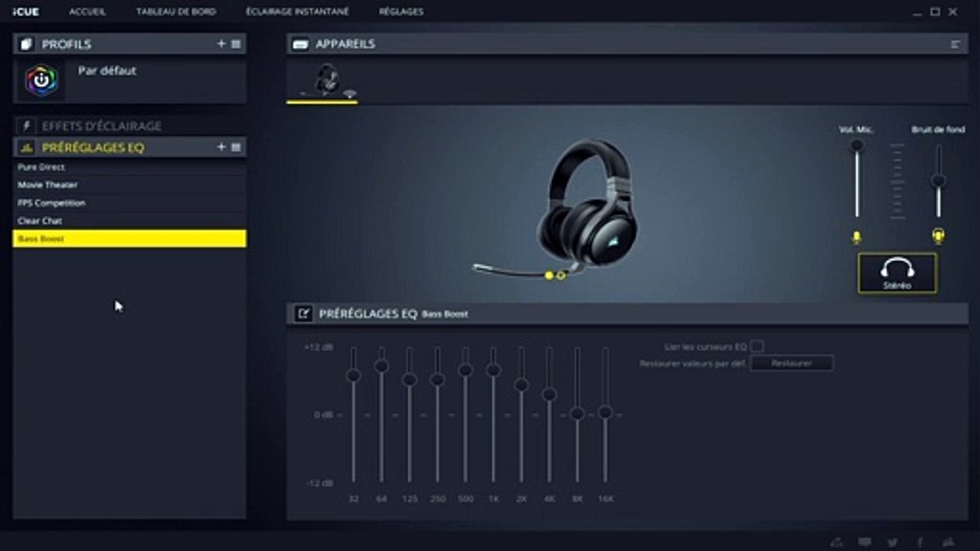Select the Movie Theater preset

[129, 184]
